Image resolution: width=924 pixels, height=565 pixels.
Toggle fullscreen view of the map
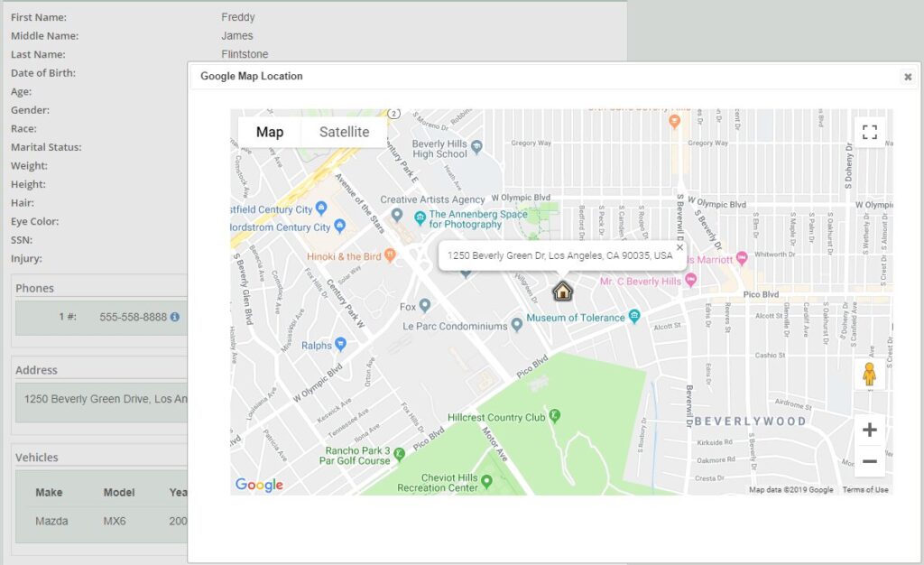869,132
